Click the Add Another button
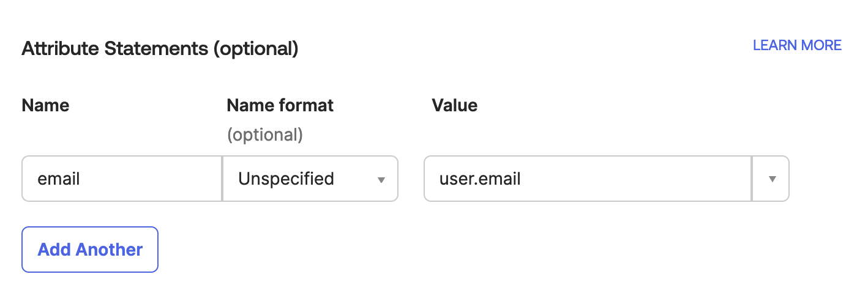868x307 pixels. point(90,250)
